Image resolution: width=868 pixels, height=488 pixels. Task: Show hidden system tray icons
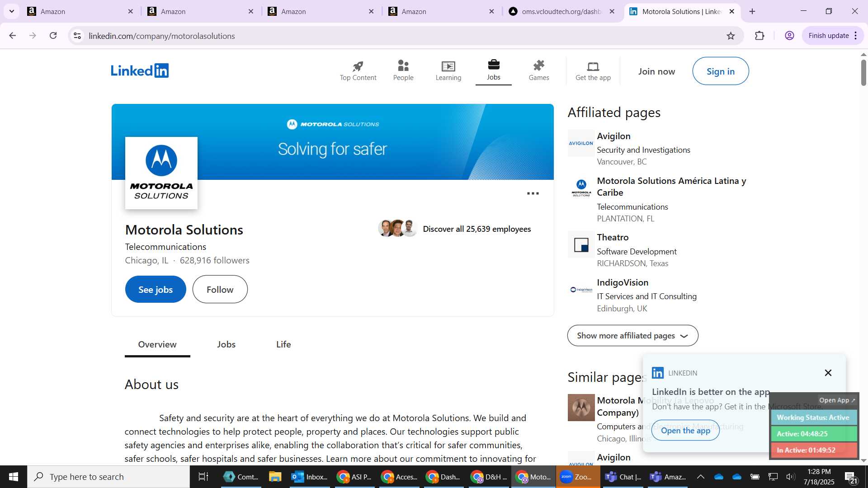coord(700,477)
